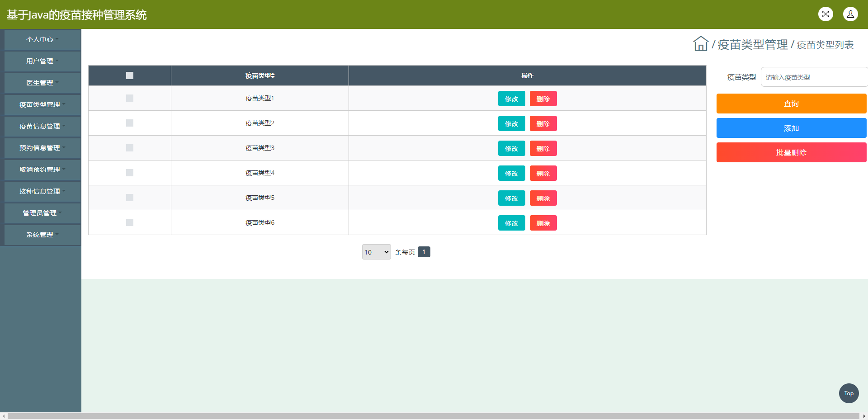Click the Top scroll-to-top button

[x=849, y=393]
